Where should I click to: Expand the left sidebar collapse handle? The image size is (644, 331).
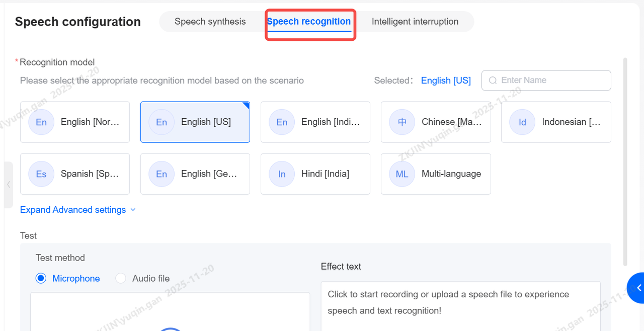click(9, 185)
